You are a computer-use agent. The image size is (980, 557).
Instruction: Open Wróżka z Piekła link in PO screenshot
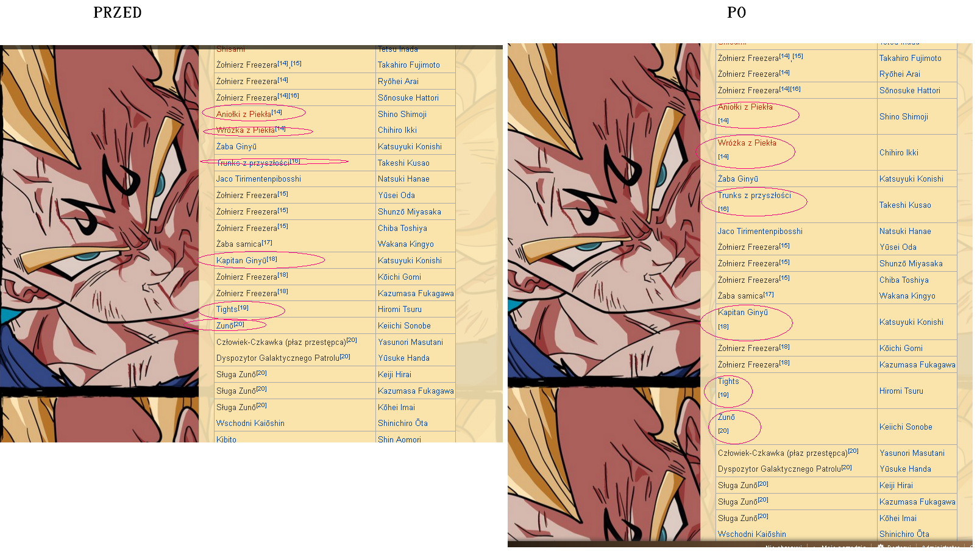tap(747, 143)
